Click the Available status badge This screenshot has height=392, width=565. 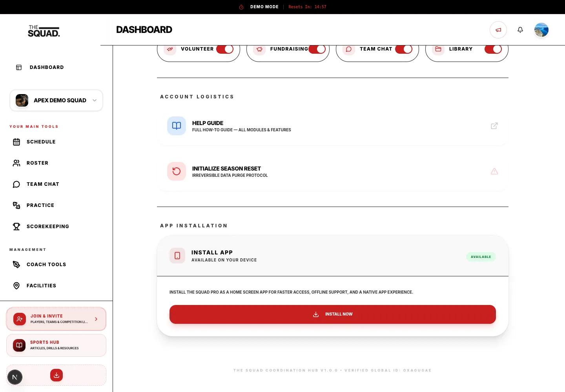[x=481, y=257]
